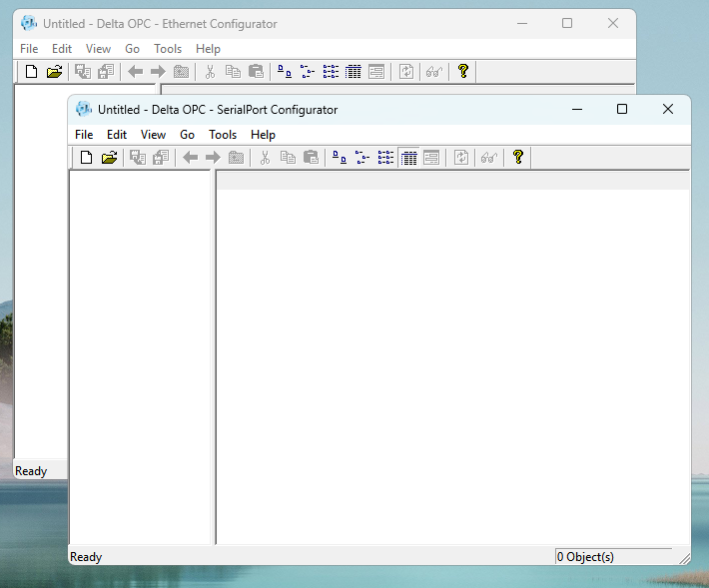Open Tools menu in Ethernet Configurator
This screenshot has width=709, height=588.
coord(168,49)
